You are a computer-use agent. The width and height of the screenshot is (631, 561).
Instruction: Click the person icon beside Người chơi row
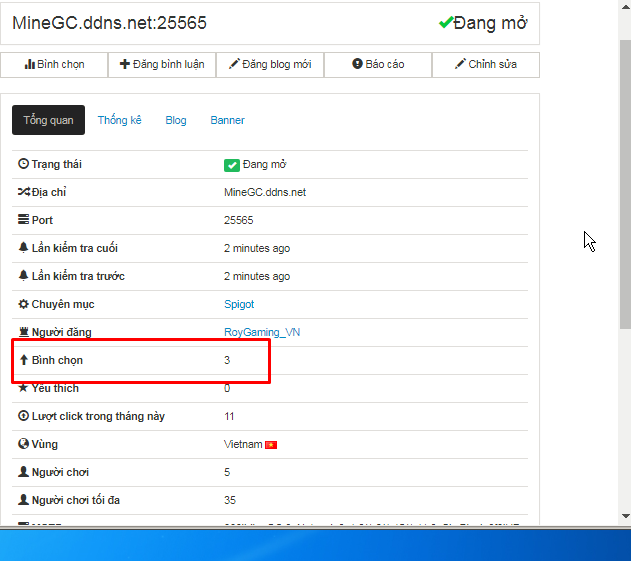[x=23, y=471]
